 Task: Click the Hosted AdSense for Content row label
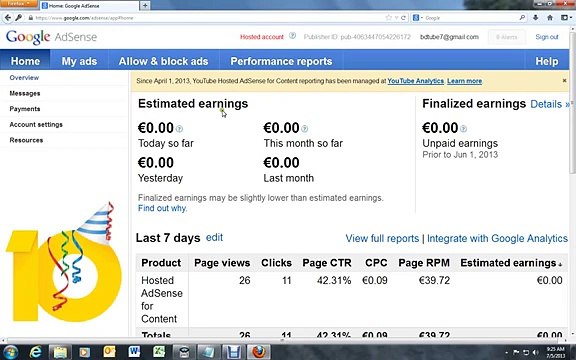click(x=162, y=299)
